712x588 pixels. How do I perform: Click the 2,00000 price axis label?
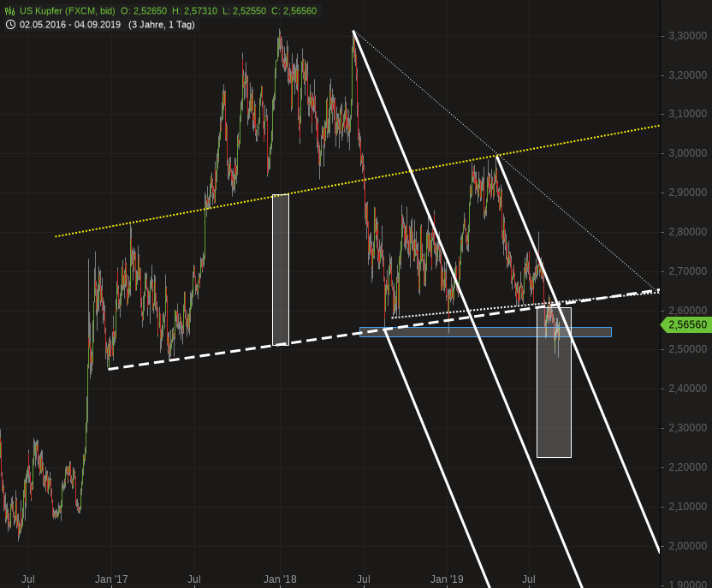pyautogui.click(x=687, y=546)
